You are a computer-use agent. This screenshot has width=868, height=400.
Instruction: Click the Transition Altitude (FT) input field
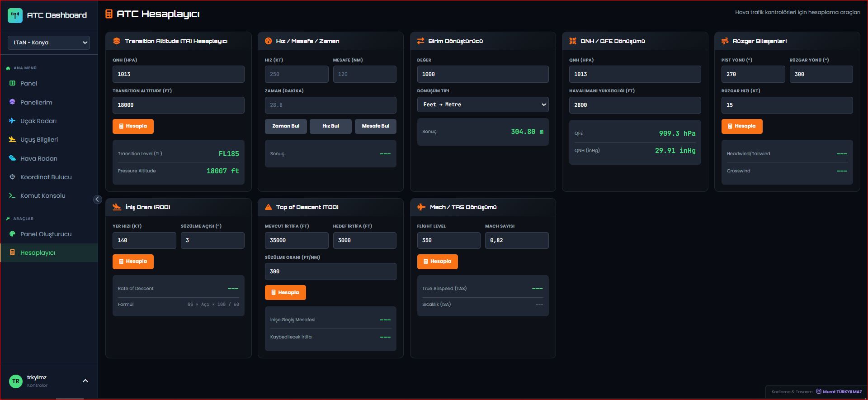coord(179,105)
